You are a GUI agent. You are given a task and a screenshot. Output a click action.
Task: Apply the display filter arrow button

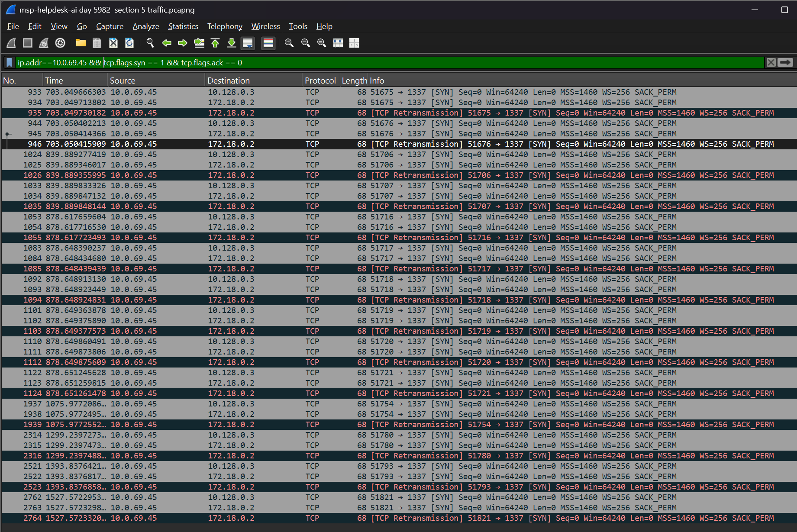coord(785,63)
